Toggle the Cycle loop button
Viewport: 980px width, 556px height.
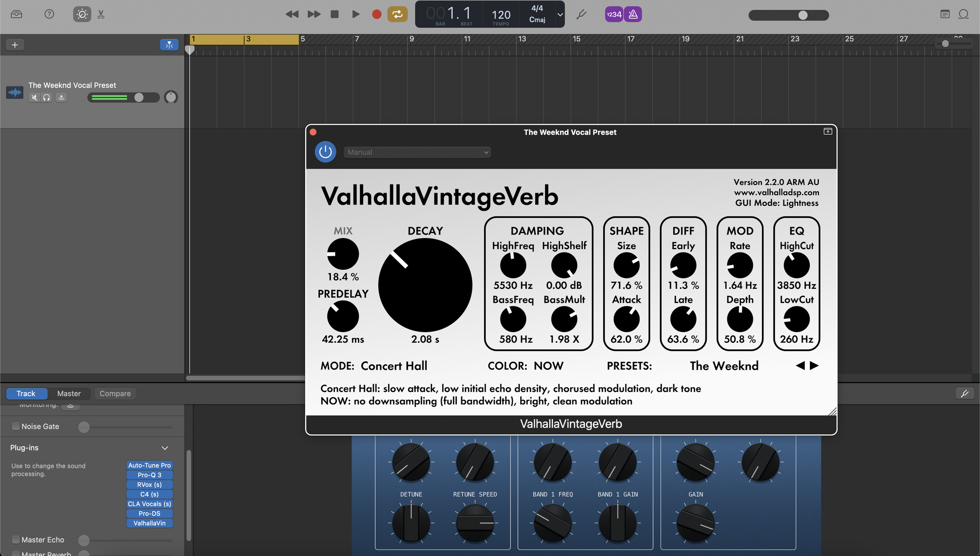397,14
